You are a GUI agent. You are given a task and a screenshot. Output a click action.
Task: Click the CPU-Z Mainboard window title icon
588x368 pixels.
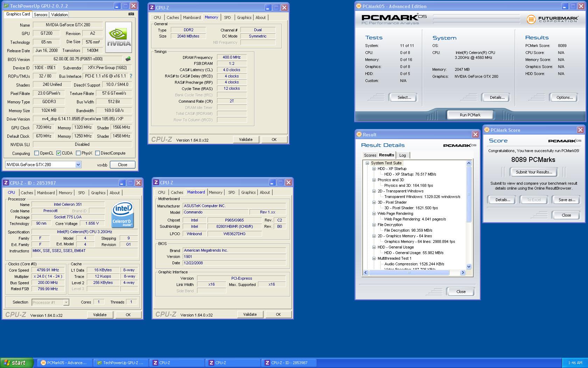156,182
